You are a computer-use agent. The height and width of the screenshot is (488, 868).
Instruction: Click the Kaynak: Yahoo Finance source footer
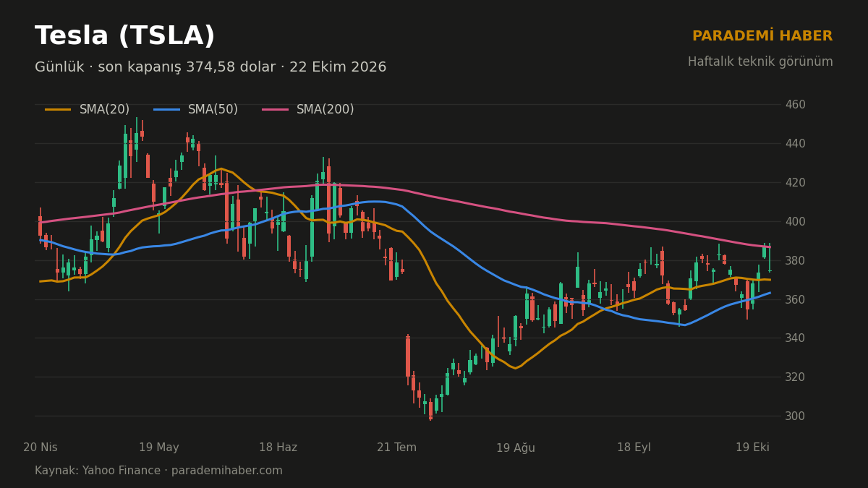point(158,471)
